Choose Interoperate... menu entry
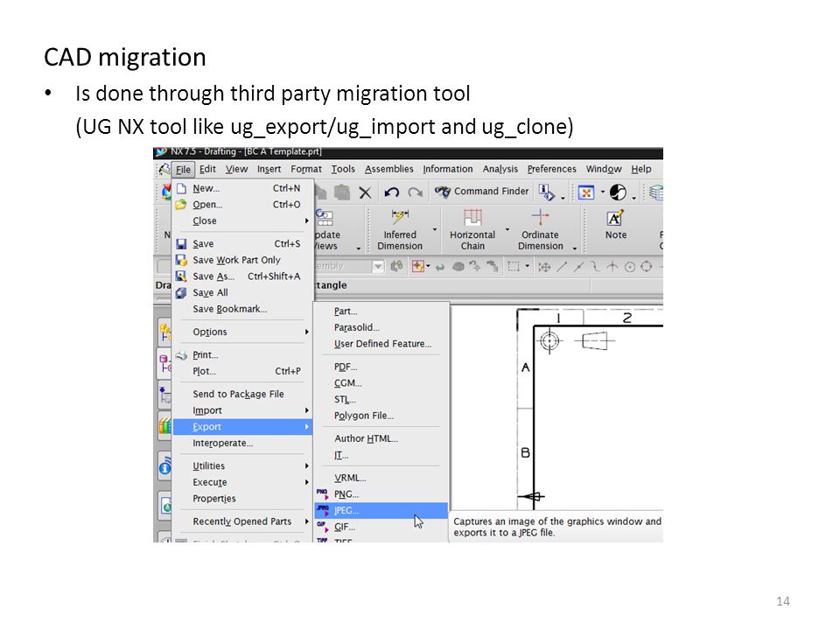The width and height of the screenshot is (840, 630). (223, 443)
